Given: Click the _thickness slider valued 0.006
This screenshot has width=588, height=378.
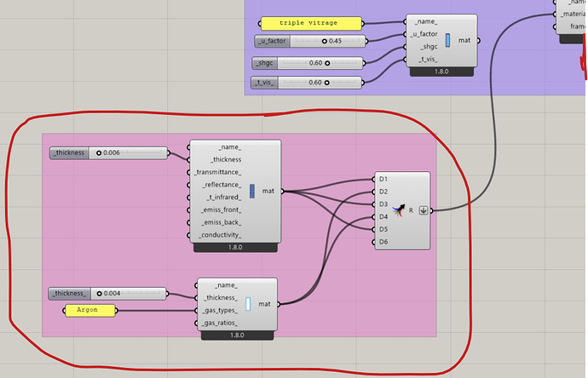Looking at the screenshot, I should pos(108,153).
